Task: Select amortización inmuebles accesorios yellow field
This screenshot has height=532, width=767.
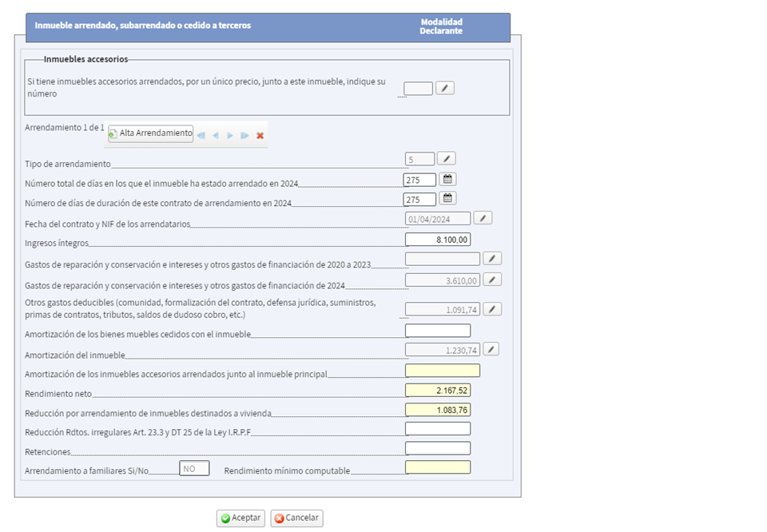Action: 443,371
